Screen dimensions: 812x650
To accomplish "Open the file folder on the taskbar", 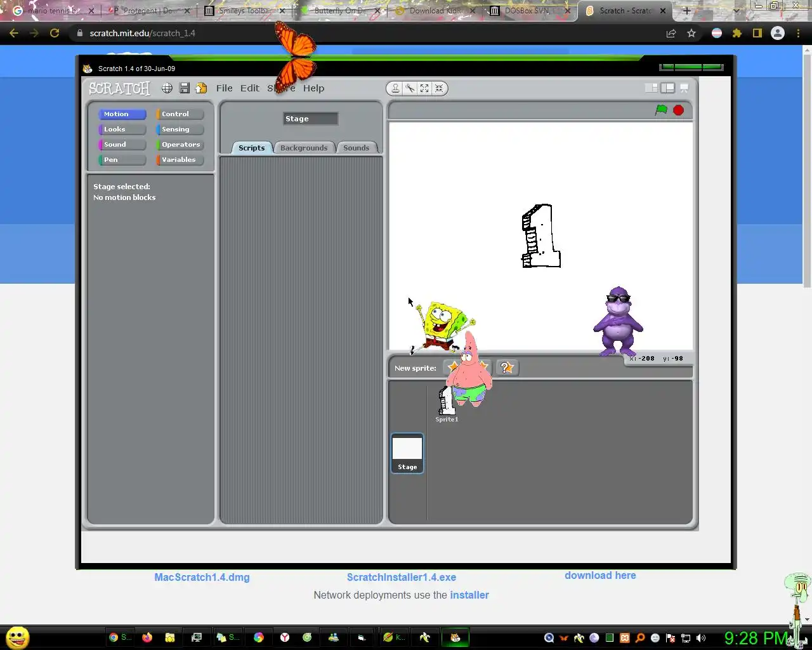I will [169, 637].
